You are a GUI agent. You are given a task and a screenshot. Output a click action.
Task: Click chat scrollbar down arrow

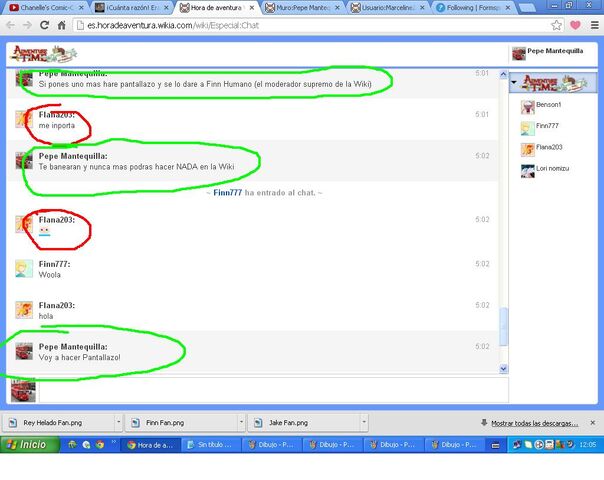503,369
